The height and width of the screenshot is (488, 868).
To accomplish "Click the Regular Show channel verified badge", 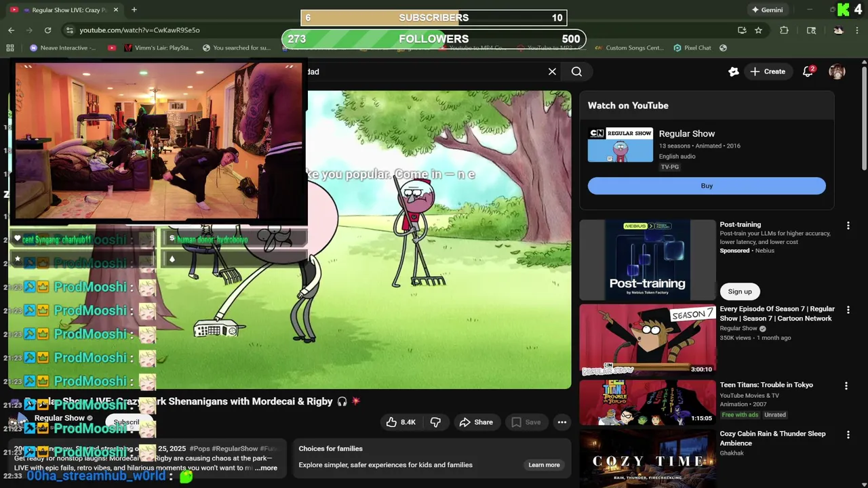I will [90, 418].
